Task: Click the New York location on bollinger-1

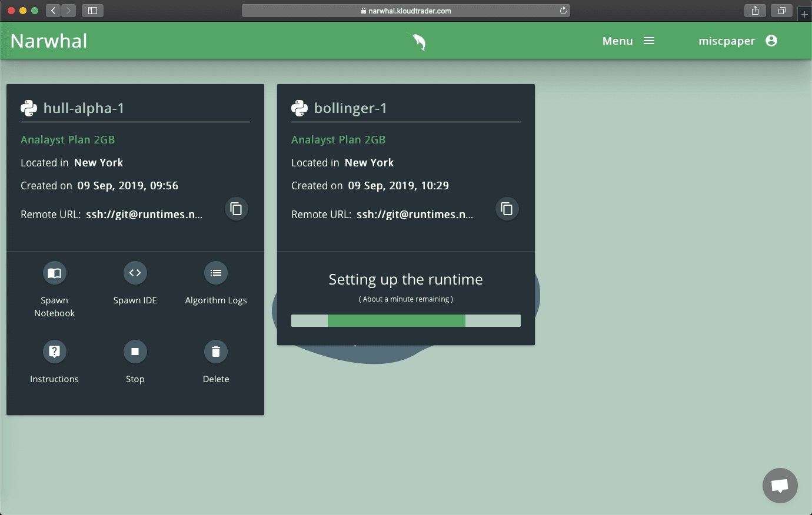Action: [x=370, y=163]
